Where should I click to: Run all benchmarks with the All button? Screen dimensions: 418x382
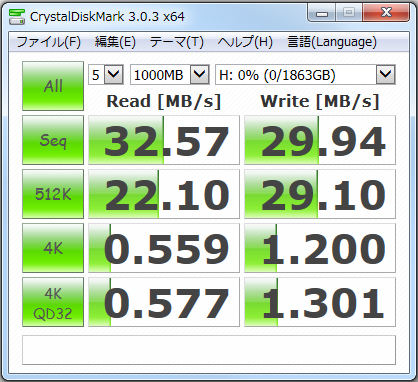(x=53, y=86)
